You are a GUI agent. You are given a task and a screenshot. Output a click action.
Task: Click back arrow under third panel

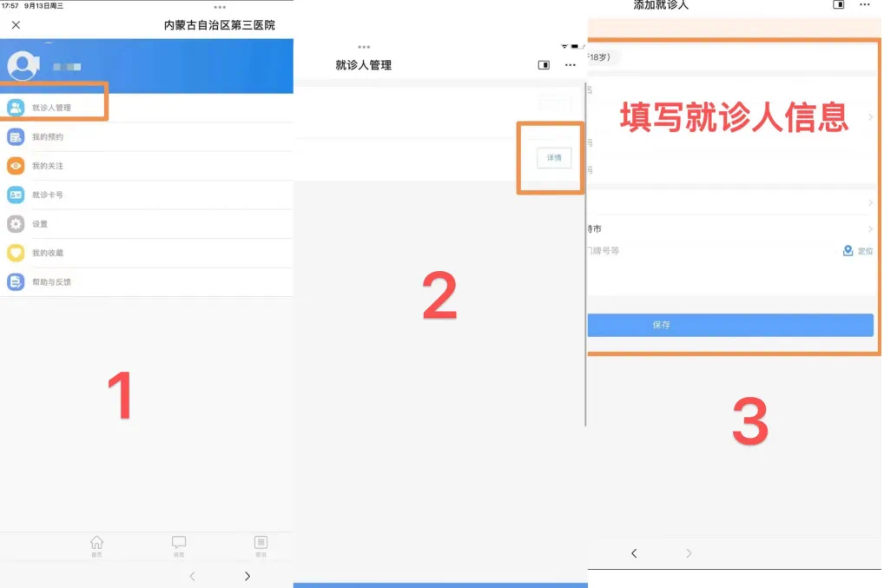634,553
